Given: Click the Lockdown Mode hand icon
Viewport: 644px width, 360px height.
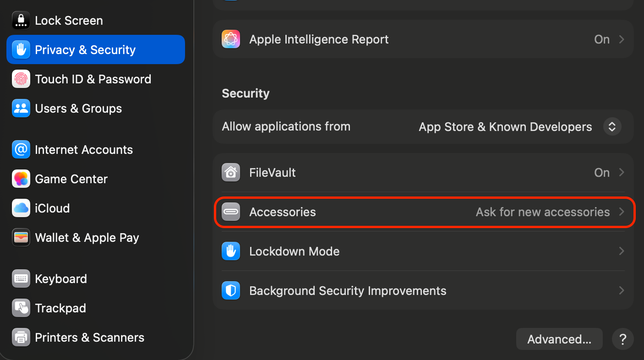Looking at the screenshot, I should [231, 251].
